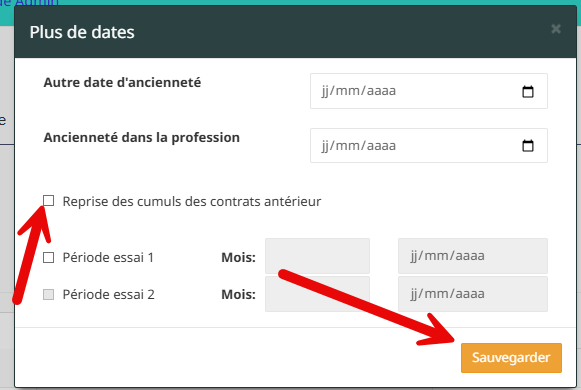Image resolution: width=581 pixels, height=390 pixels.
Task: Focus the Autre date d'ancienneté date field
Action: pos(429,91)
